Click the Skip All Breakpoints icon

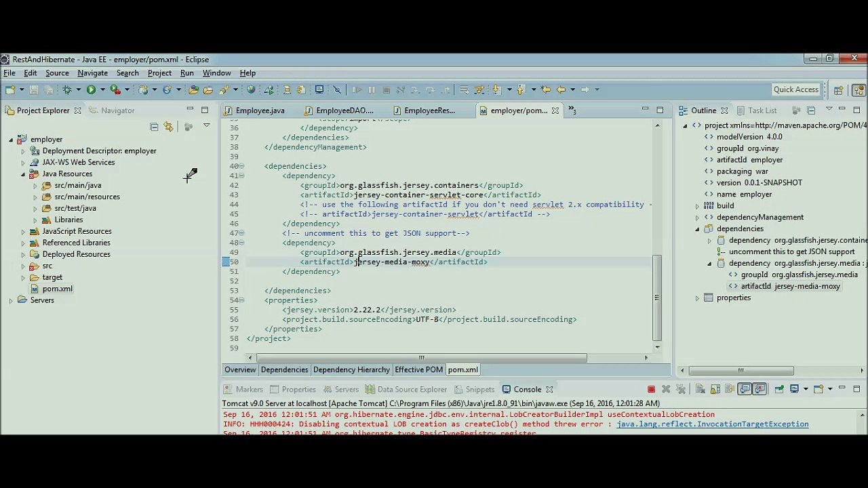pyautogui.click(x=337, y=89)
